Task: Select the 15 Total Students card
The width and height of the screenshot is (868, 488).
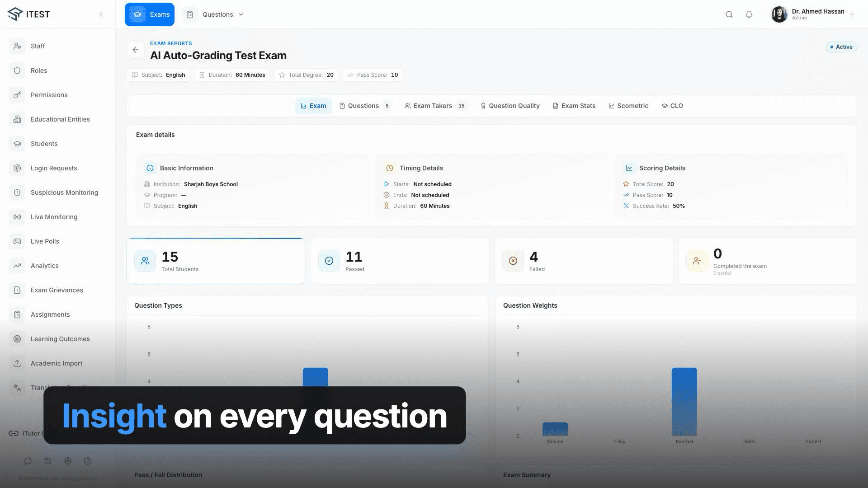Action: point(216,261)
